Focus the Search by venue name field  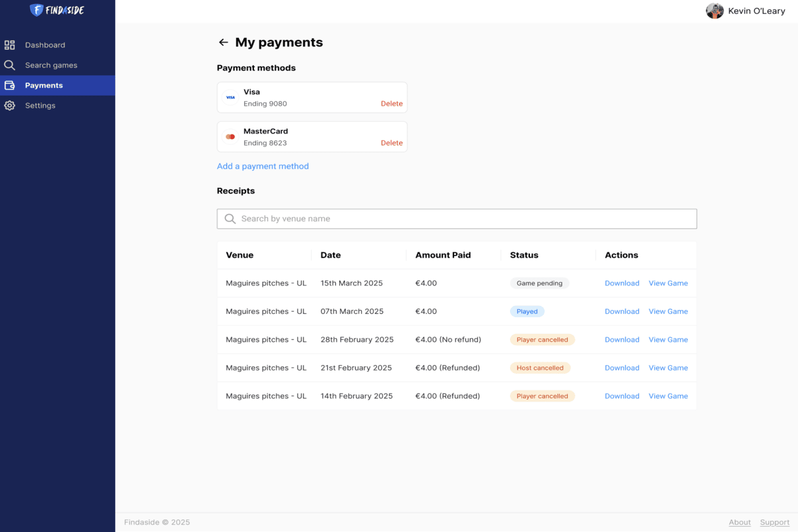click(457, 219)
